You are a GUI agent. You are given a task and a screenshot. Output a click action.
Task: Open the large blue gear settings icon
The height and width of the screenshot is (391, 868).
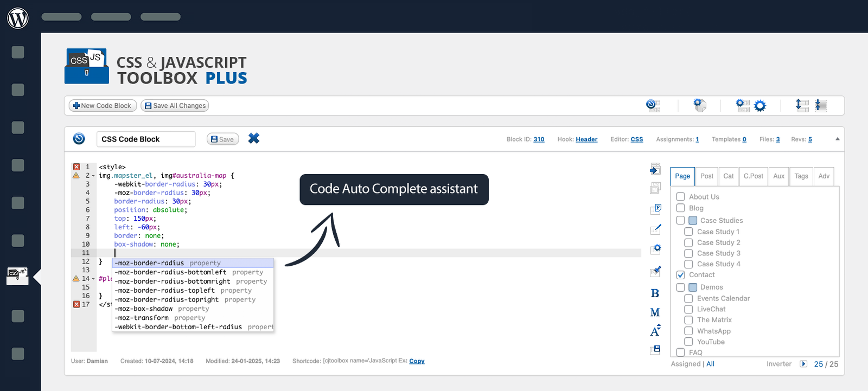(760, 106)
